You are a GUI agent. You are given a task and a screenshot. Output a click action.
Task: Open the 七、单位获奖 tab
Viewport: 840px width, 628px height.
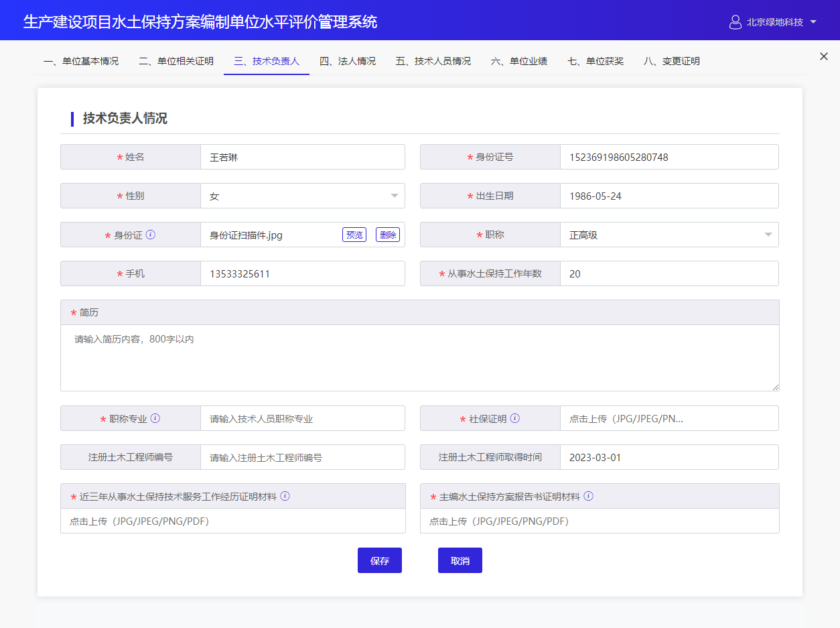pyautogui.click(x=595, y=60)
